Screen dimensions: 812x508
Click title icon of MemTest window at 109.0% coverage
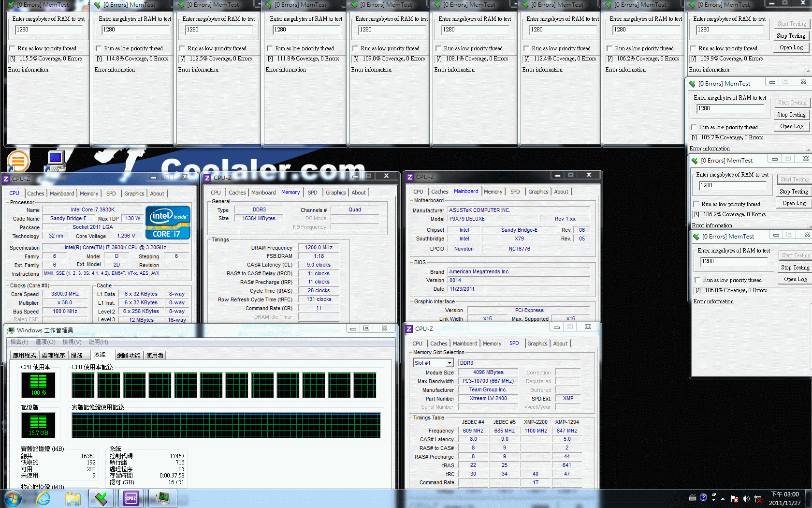click(x=353, y=5)
